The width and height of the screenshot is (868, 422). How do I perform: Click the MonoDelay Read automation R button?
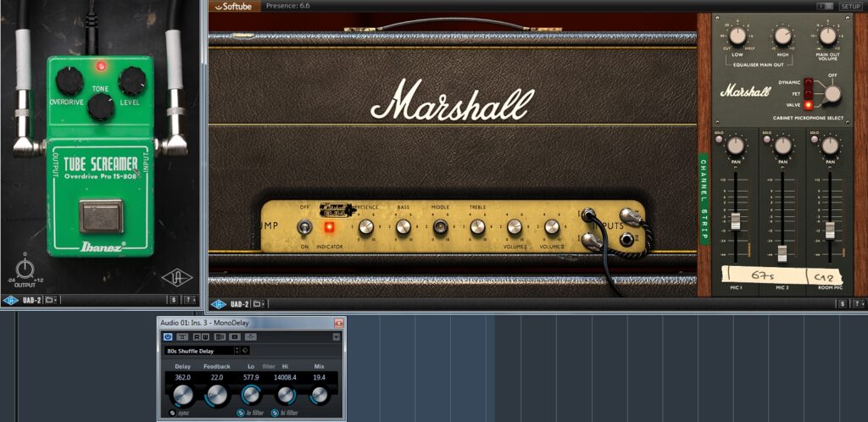tap(197, 336)
